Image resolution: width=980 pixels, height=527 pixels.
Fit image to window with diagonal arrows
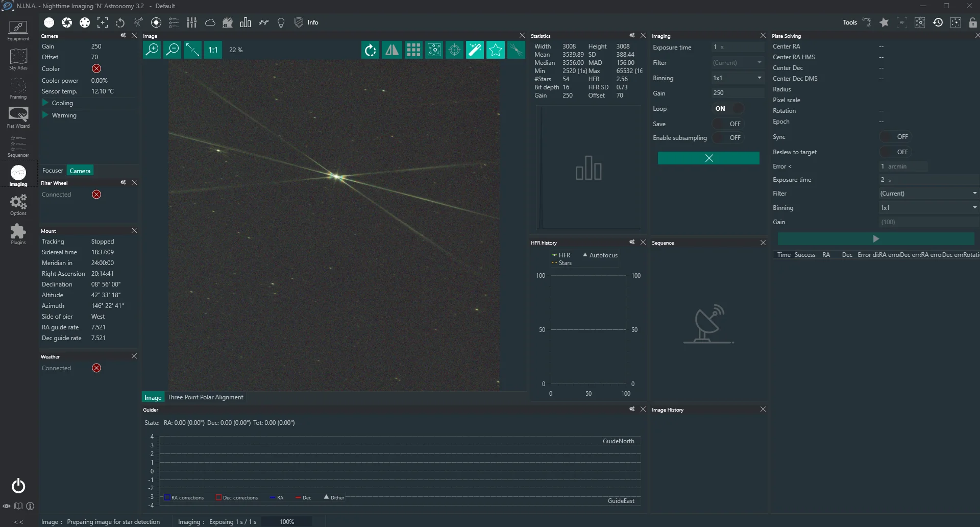(192, 50)
